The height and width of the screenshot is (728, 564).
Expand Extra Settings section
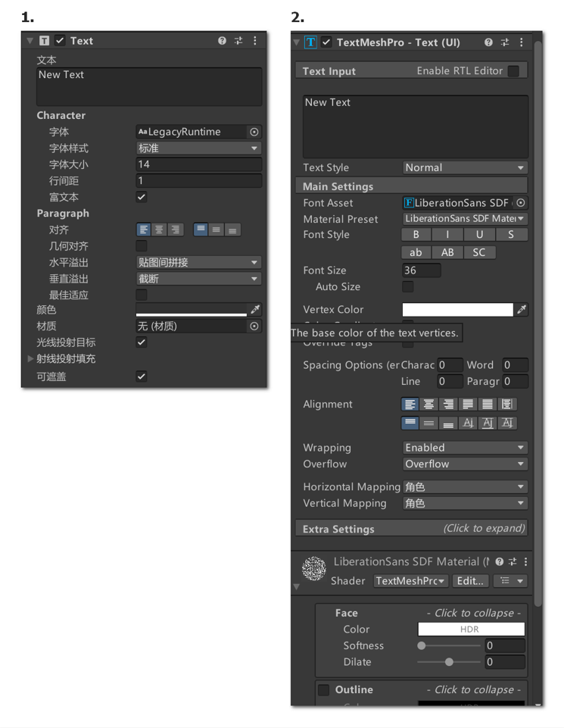(x=411, y=528)
